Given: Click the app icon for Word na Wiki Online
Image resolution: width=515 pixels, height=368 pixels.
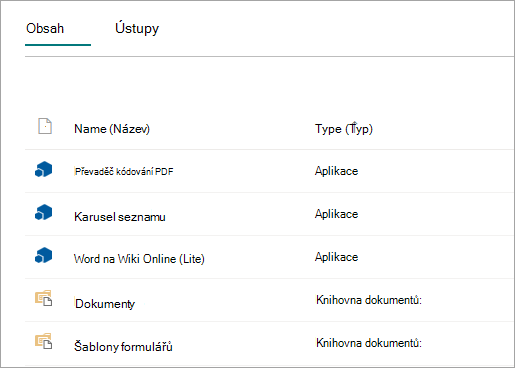Looking at the screenshot, I should 44,255.
